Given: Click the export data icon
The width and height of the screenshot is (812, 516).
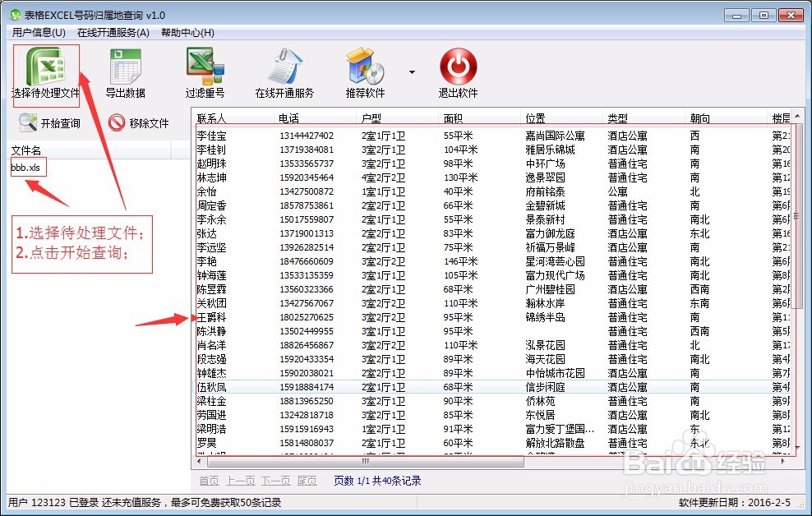Looking at the screenshot, I should 125,67.
